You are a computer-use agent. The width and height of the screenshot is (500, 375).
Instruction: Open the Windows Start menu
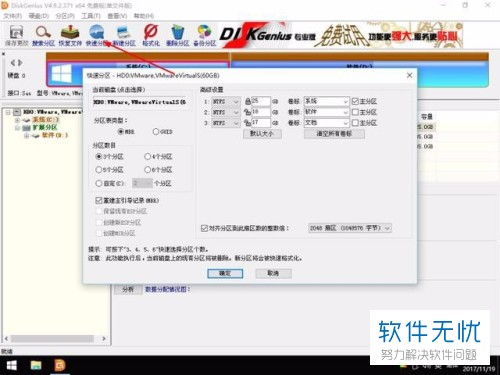click(x=12, y=366)
